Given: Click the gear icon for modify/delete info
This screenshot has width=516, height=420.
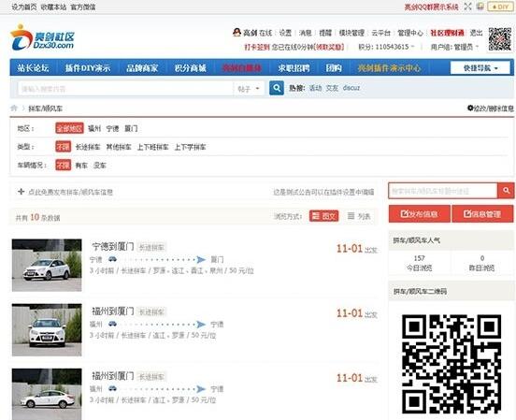Looking at the screenshot, I should click(x=470, y=108).
